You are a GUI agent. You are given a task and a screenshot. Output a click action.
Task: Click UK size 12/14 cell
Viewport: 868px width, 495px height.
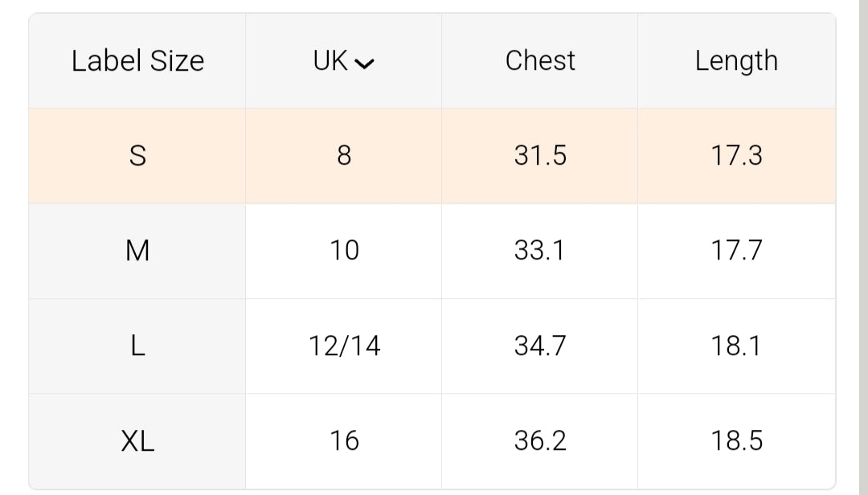[344, 346]
